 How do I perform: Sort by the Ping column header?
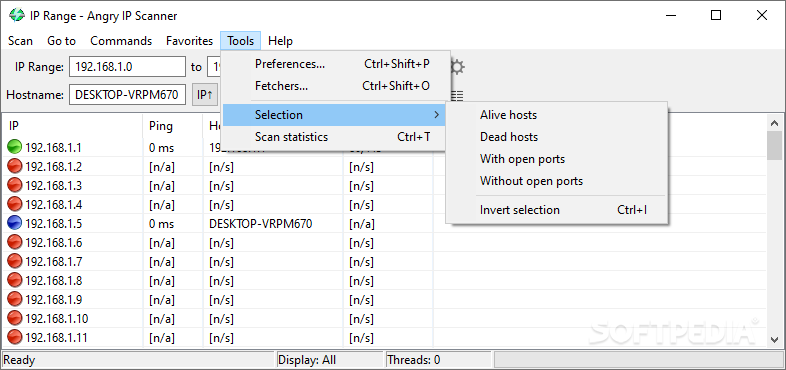tap(173, 126)
